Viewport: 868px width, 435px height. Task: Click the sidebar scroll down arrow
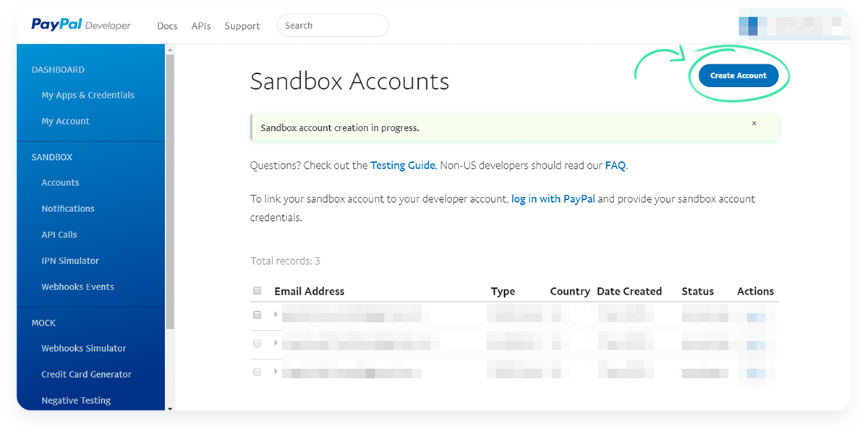(x=170, y=408)
